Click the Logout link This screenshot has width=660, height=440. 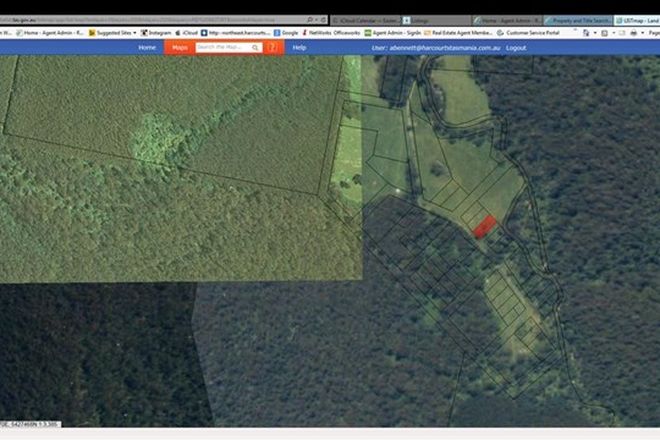click(516, 47)
